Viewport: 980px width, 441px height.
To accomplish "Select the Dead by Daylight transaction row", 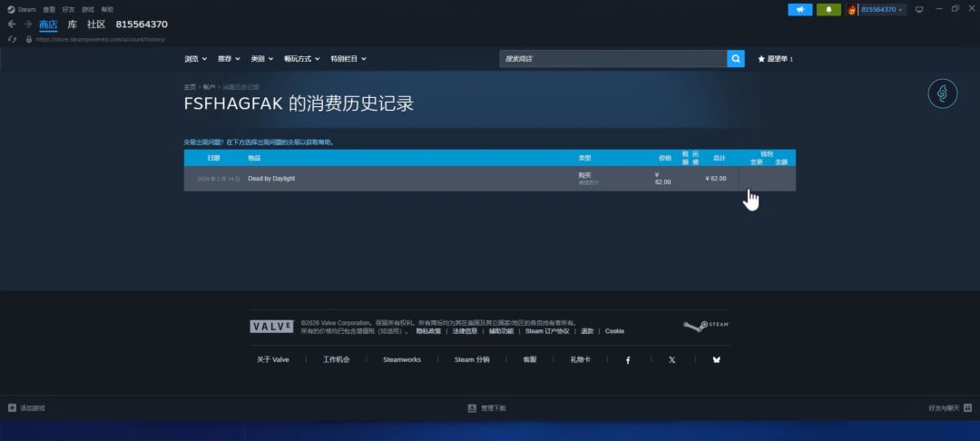I will (489, 179).
